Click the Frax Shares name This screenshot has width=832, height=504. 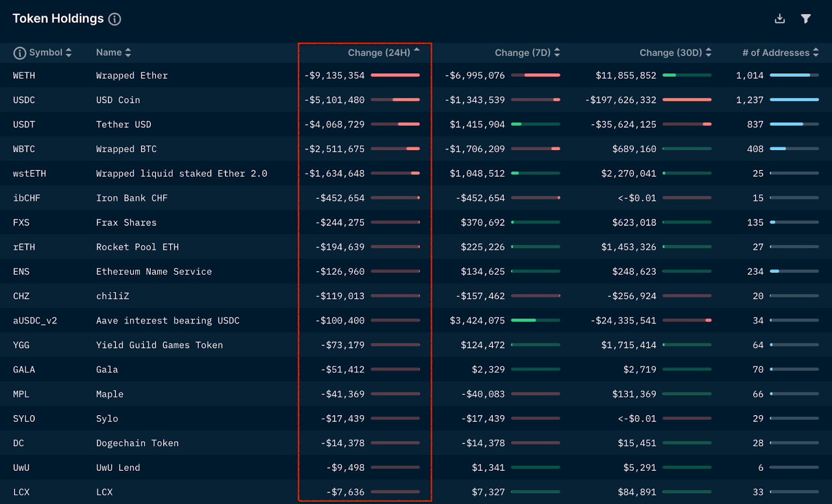click(126, 222)
